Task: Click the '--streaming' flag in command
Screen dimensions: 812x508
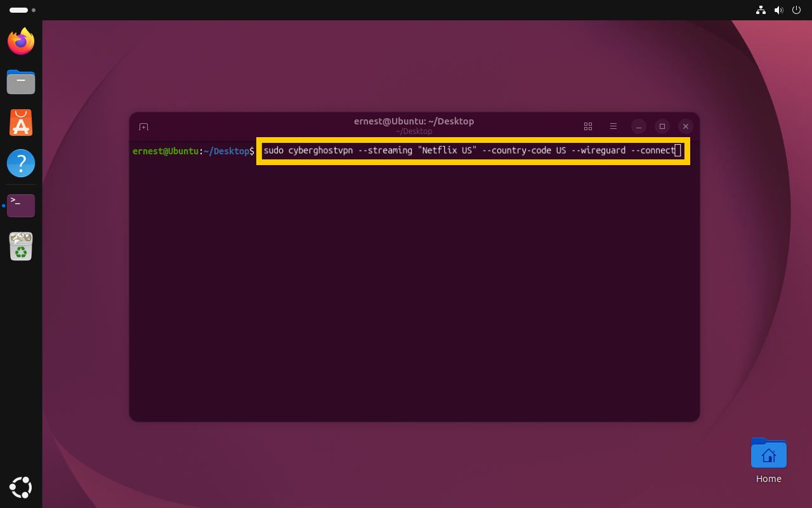Action: [x=385, y=150]
